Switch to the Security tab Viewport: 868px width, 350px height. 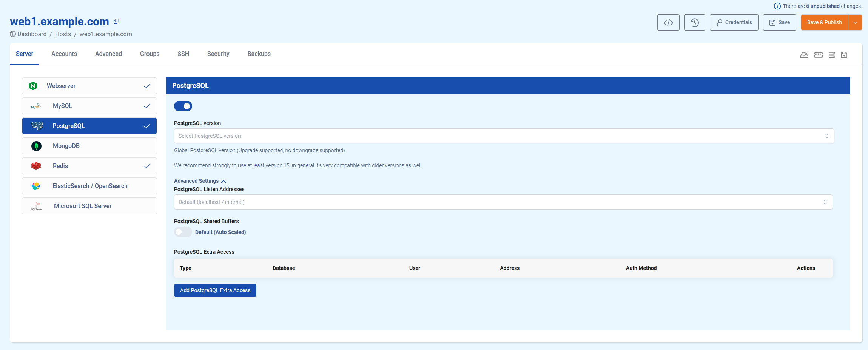tap(218, 54)
